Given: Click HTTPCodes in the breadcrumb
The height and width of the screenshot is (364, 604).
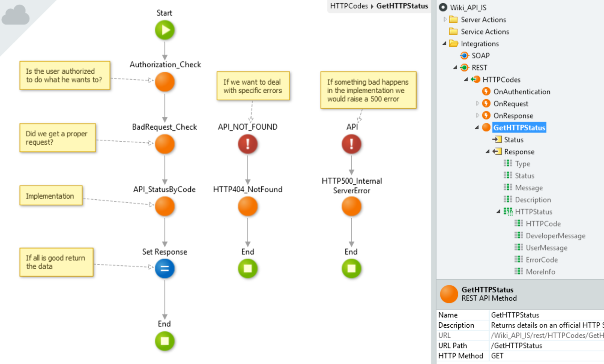Looking at the screenshot, I should [x=349, y=6].
